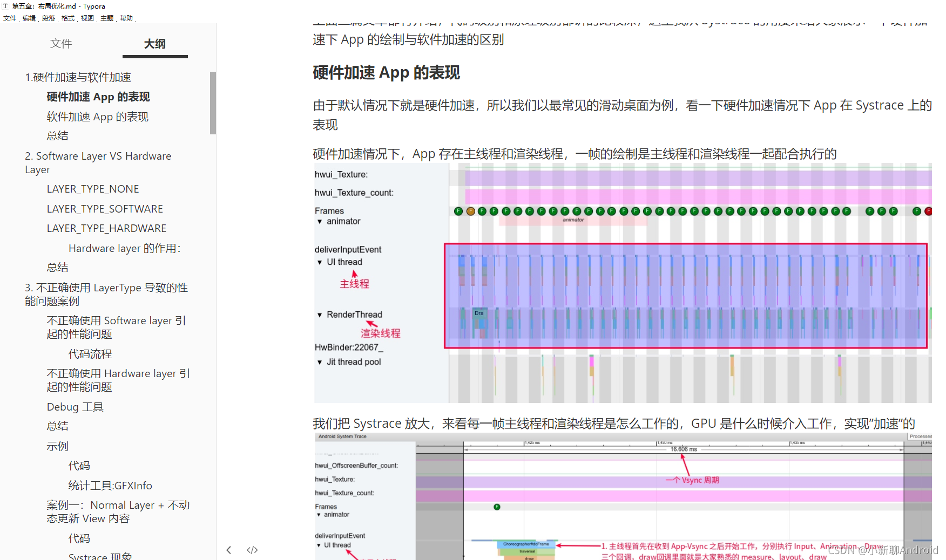Screen dimensions: 946x560
Task: Go to 统计工具:GFXInfo outline entry
Action: pyautogui.click(x=110, y=486)
